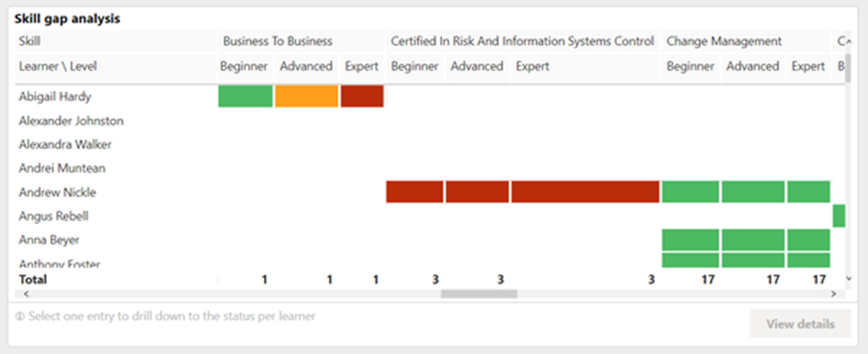Select Anna Beyer's Change Management Beginner cell

coord(690,240)
